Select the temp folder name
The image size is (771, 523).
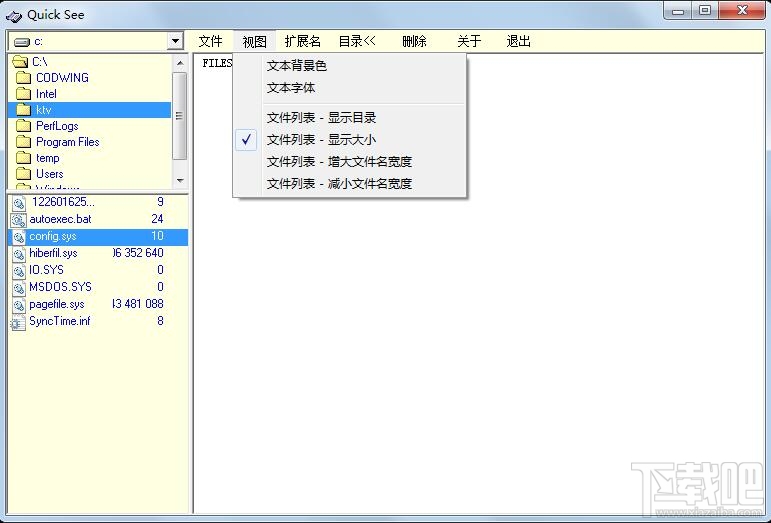click(x=48, y=158)
